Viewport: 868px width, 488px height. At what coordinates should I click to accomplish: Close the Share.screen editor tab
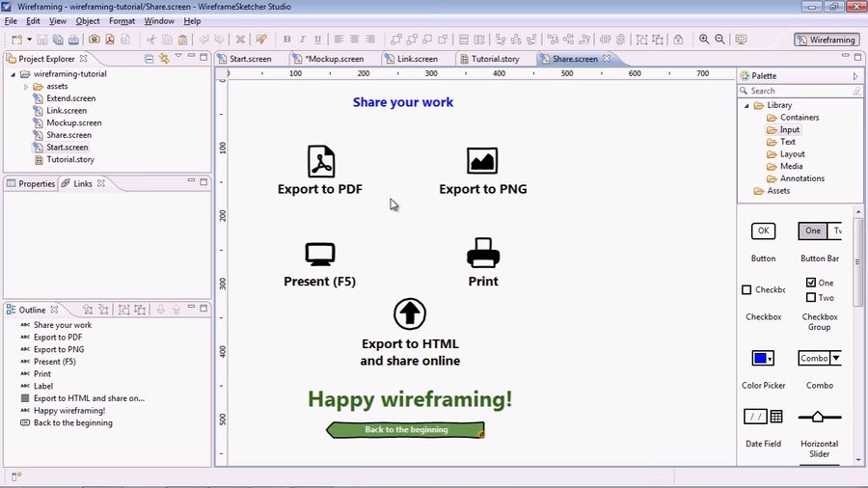[x=607, y=58]
